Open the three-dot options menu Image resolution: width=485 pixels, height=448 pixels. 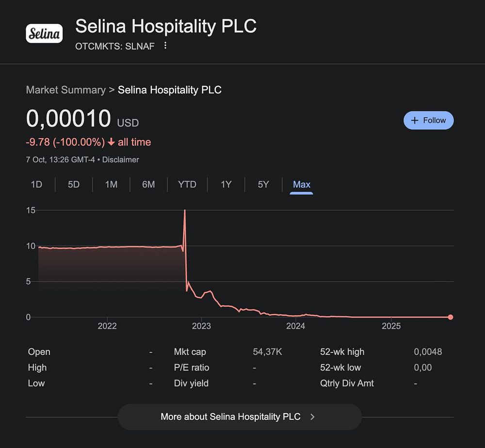tap(165, 46)
